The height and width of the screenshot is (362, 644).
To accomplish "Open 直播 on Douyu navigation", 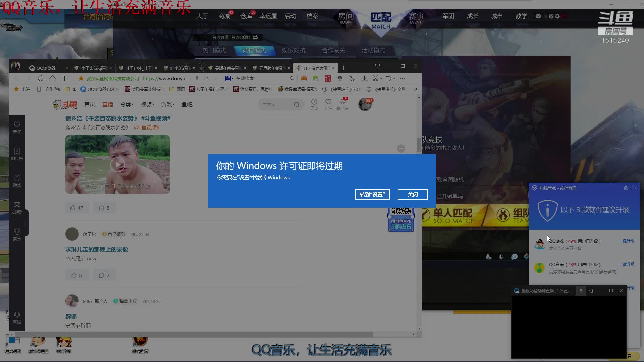I will 108,105.
